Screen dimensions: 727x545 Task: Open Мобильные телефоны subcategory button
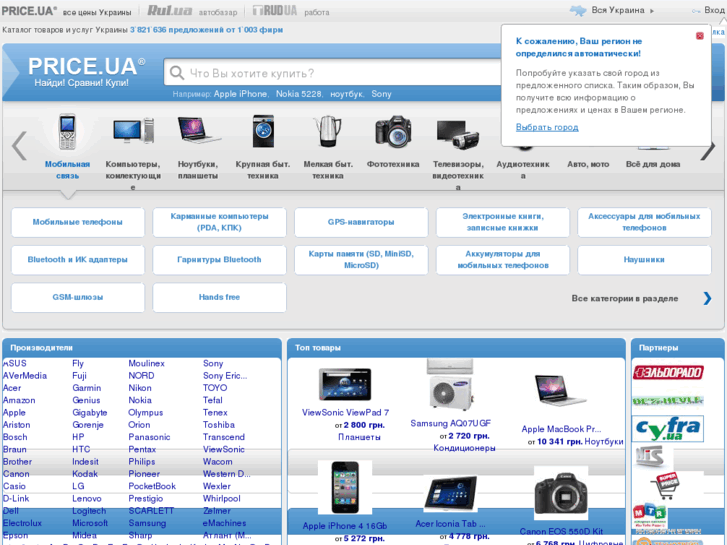(77, 222)
